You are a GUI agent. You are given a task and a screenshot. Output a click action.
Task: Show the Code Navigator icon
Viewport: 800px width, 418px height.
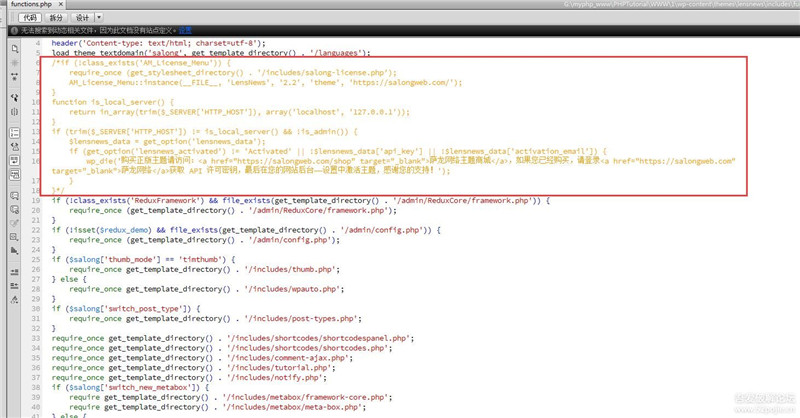click(15, 63)
